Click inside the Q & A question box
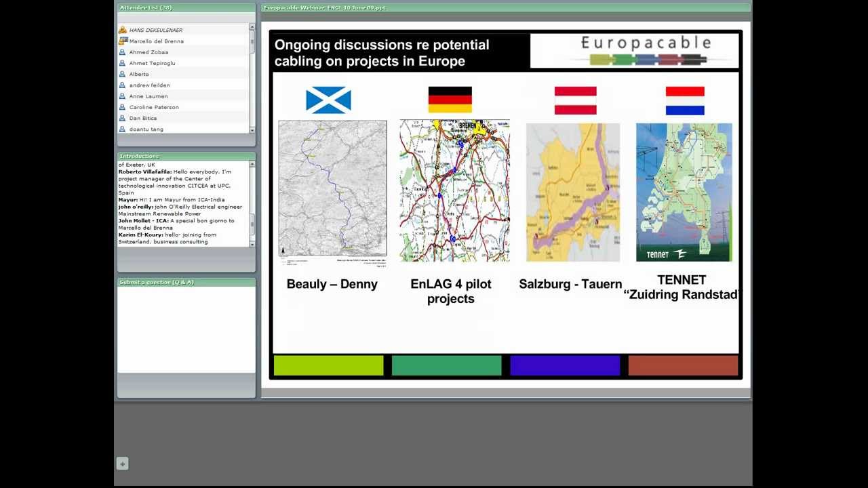Viewport: 868px width, 488px height. click(x=186, y=329)
